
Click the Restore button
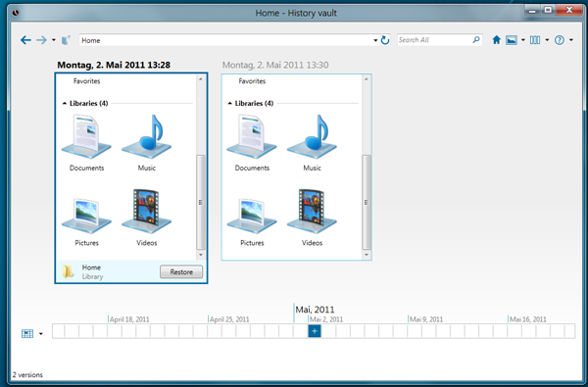[181, 271]
